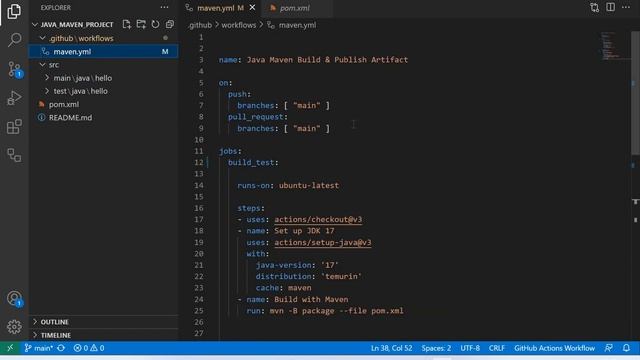Change end of line sequence CRLF

497,348
